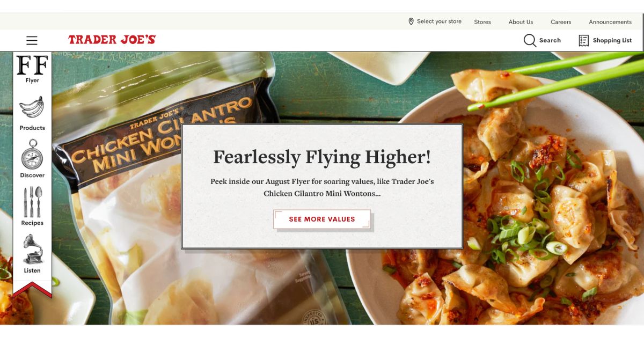
Task: Select the Products banana icon
Action: pos(32,108)
